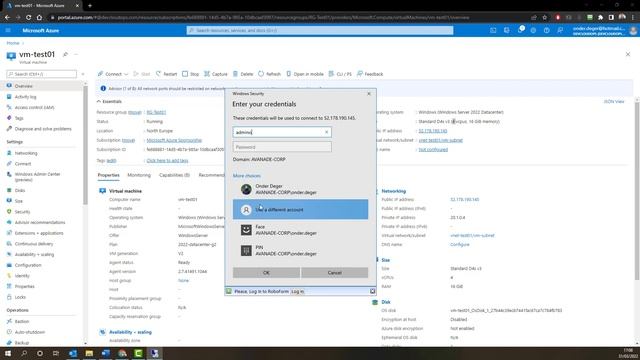Click CLI / PS in the toolbar
Image resolution: width=640 pixels, height=360 pixels.
coord(340,74)
